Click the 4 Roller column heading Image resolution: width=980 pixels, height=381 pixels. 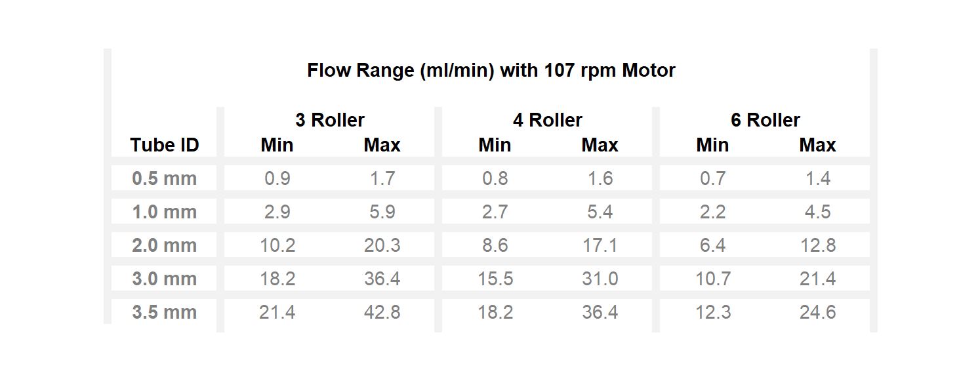coord(547,120)
